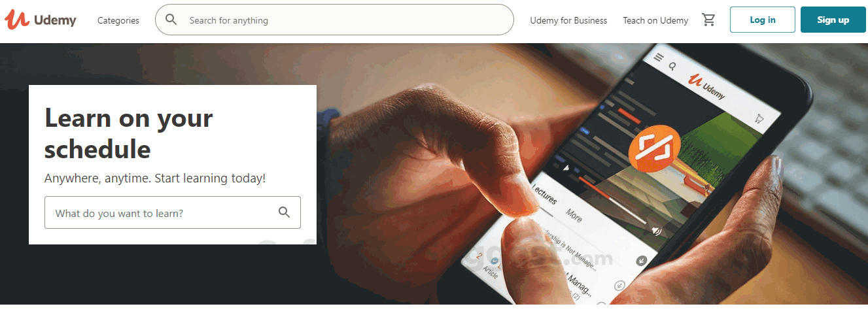Open Teach on Udemy link
This screenshot has width=868, height=317.
655,20
